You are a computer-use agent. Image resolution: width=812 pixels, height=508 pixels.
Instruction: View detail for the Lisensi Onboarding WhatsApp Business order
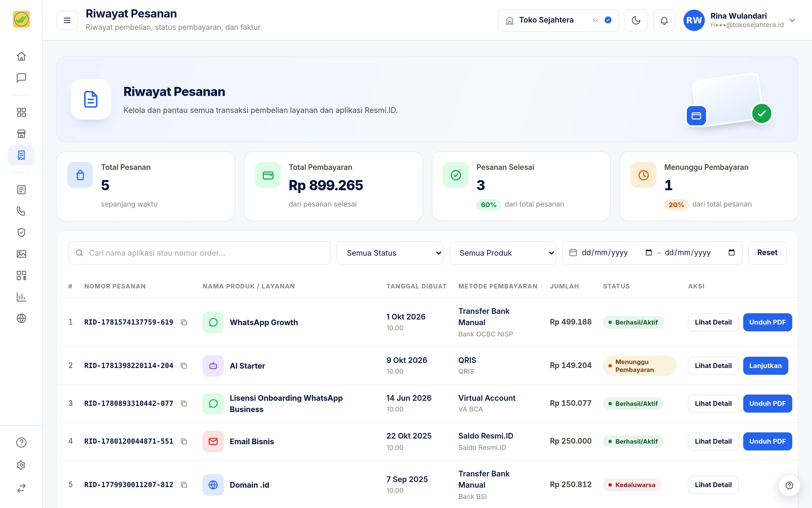[713, 404]
